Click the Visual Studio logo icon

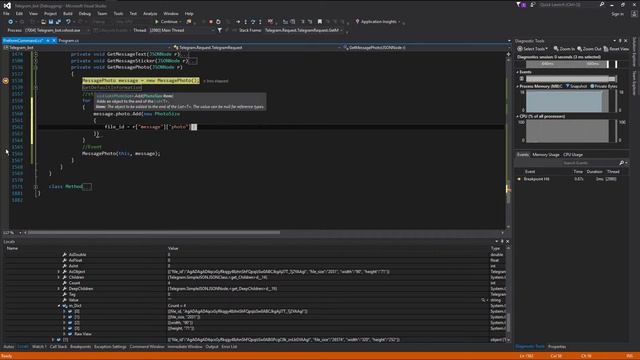coord(7,5)
